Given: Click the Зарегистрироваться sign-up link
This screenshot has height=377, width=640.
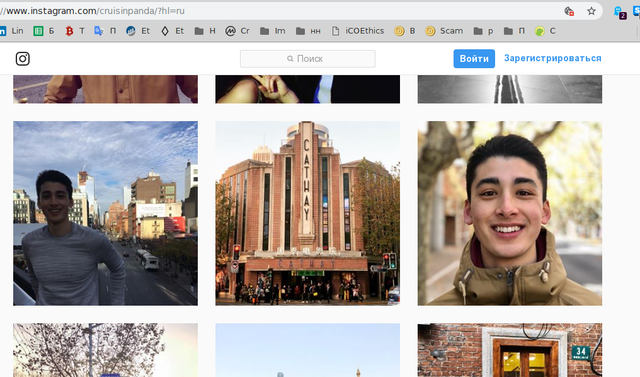Looking at the screenshot, I should pos(553,58).
